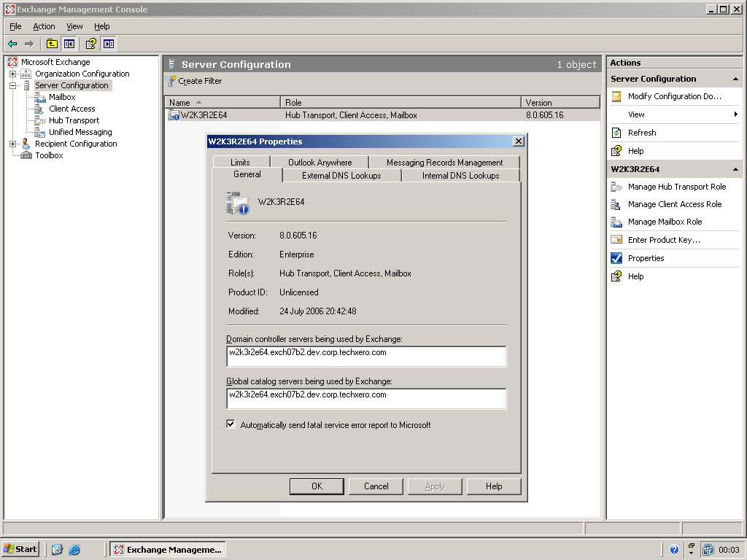
Task: Uncheck automatically send fatal service error report
Action: pos(231,424)
